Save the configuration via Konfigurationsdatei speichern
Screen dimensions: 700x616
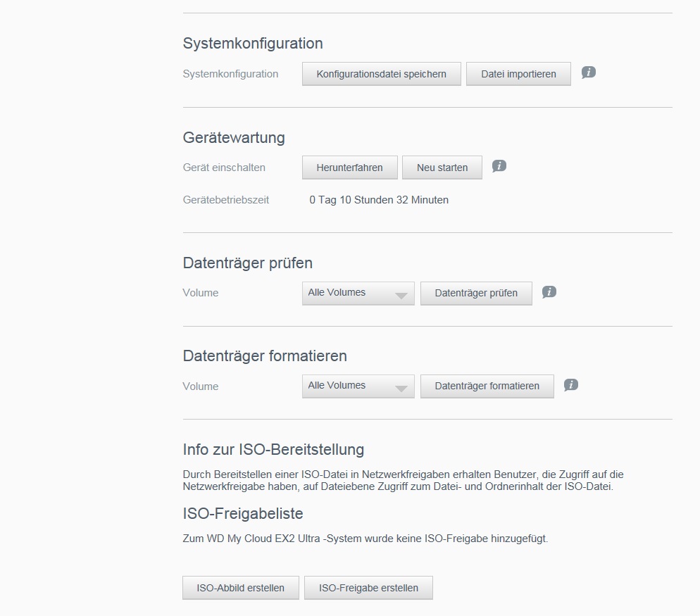(381, 74)
